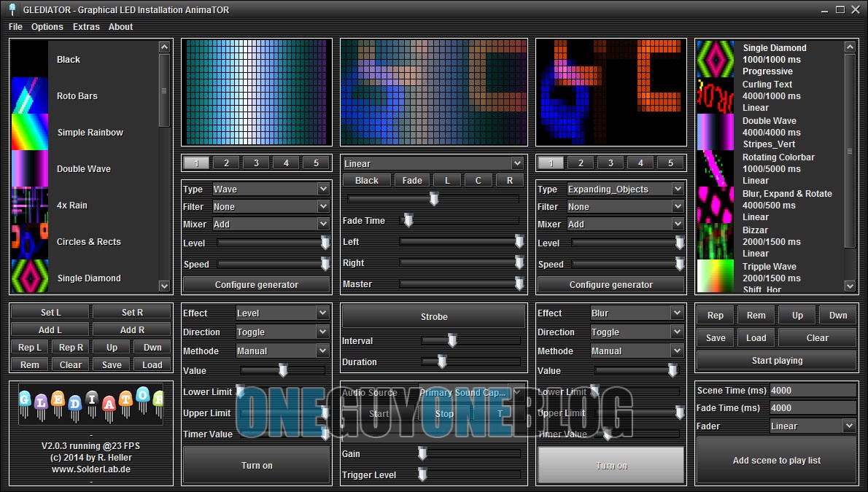Image resolution: width=868 pixels, height=492 pixels.
Task: Choose the Circles & Rects preview icon
Action: point(30,241)
